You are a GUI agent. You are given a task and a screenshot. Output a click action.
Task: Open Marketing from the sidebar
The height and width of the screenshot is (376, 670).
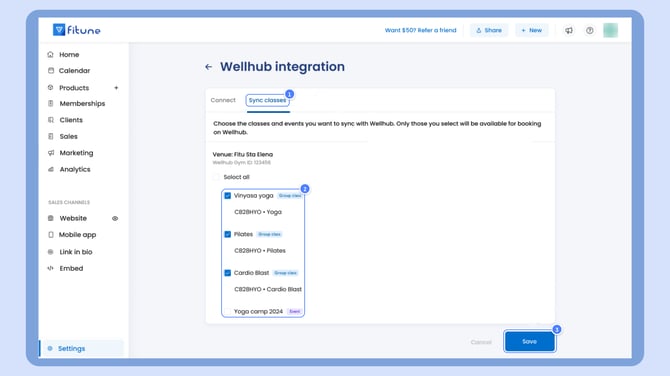pos(76,153)
